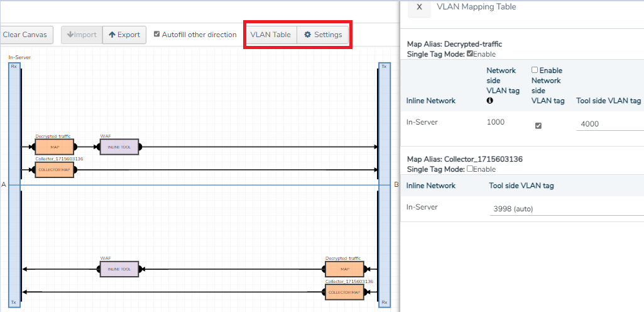Click network side VLAN value 1000
644x312 pixels.
[x=495, y=122]
